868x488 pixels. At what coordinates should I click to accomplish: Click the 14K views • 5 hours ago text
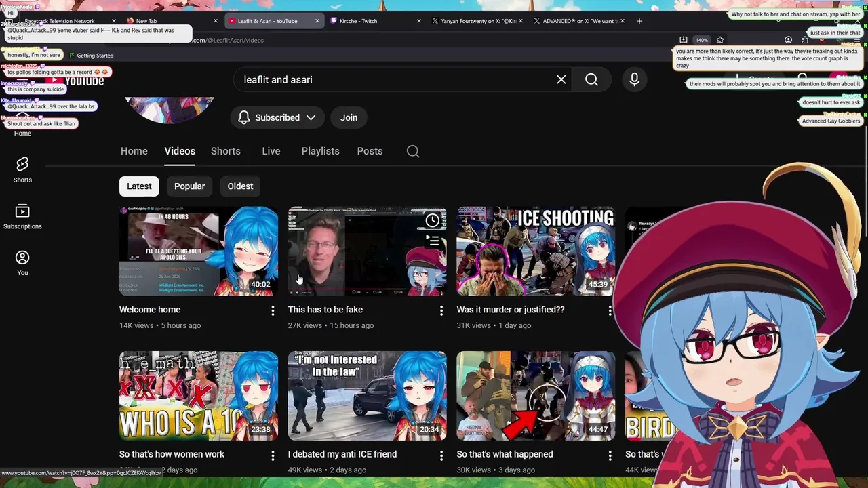tap(160, 325)
